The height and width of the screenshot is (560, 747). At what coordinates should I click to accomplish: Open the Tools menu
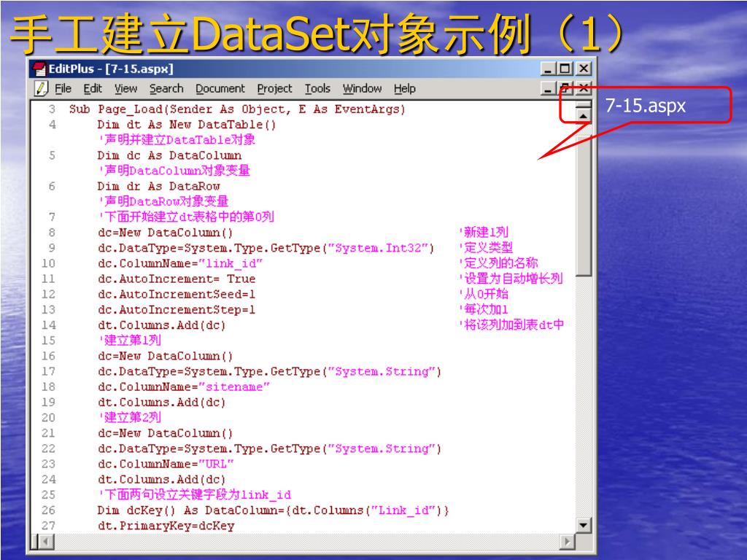[x=317, y=88]
